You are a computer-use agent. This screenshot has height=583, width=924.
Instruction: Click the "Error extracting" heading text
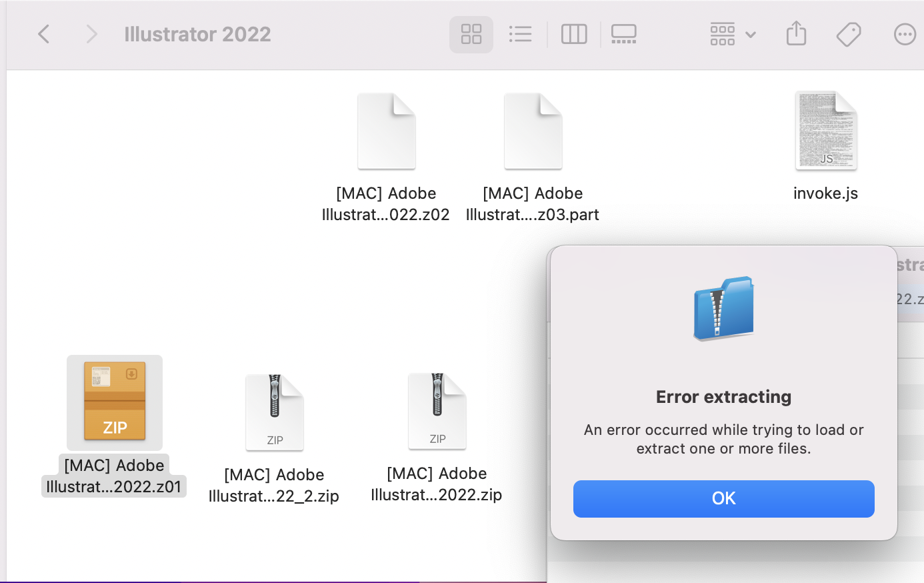pos(724,397)
